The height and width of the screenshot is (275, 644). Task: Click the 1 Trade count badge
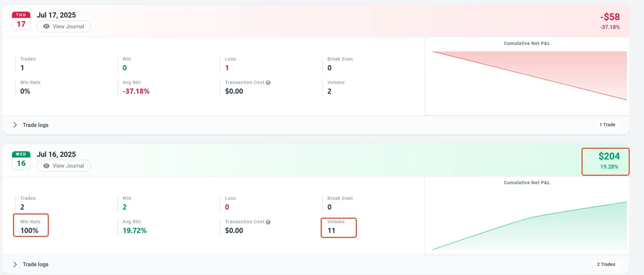pos(607,125)
